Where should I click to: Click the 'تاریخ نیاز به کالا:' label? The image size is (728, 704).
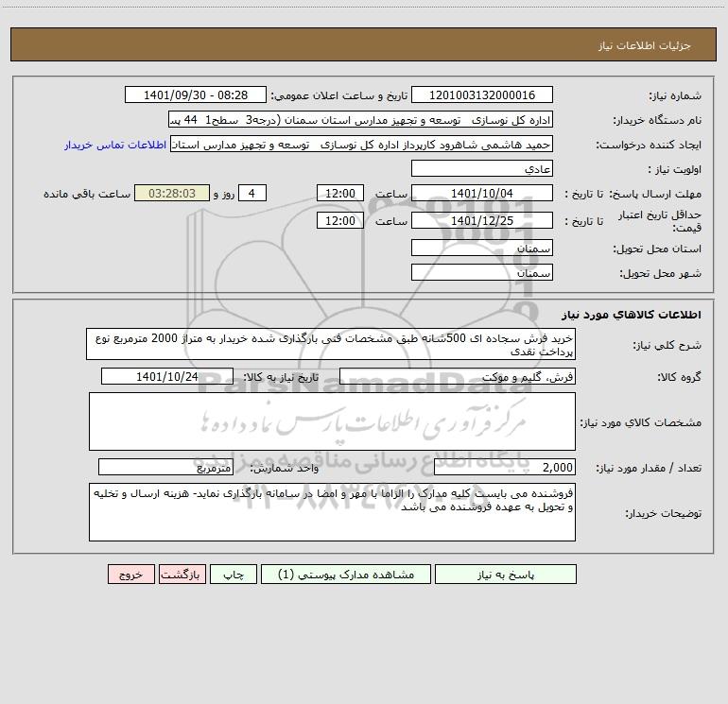[x=281, y=377]
